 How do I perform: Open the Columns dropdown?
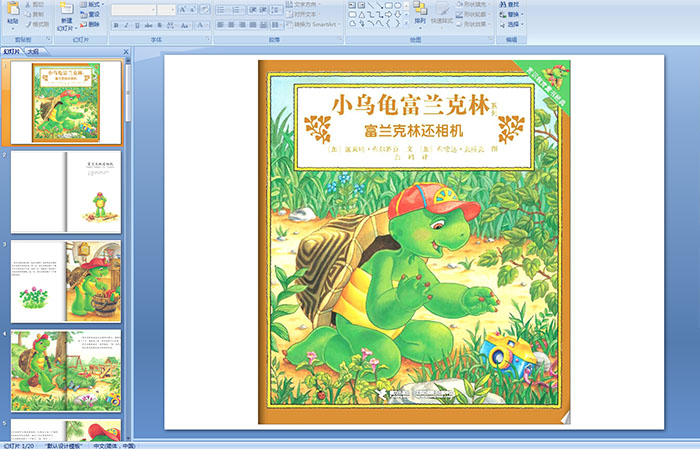click(277, 25)
